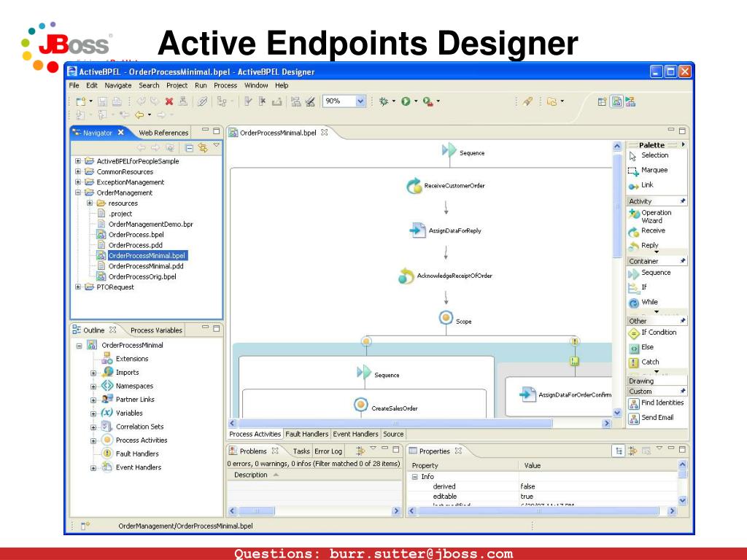Select the Selection tool in the Palette
Image resolution: width=747 pixels, height=560 pixels.
(x=649, y=155)
